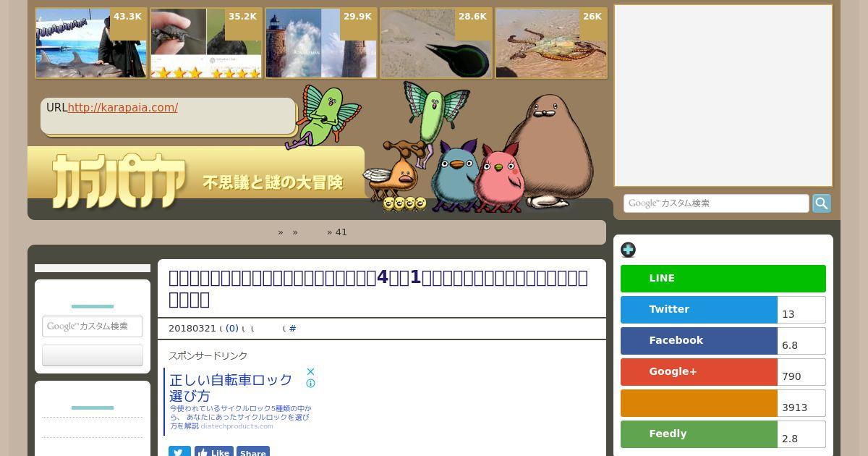Click the Feedly count 2.8

[801, 434]
